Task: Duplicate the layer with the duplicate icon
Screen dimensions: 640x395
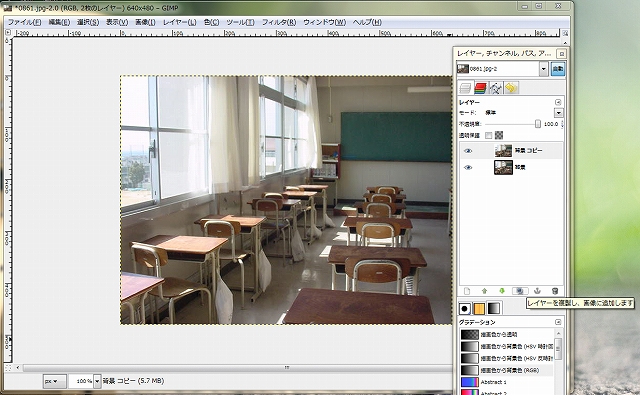Action: [520, 291]
